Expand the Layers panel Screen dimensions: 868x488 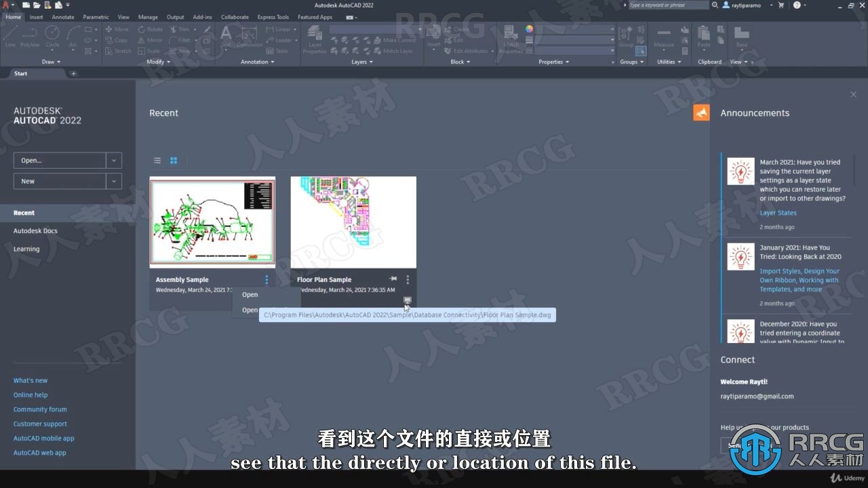click(x=362, y=62)
